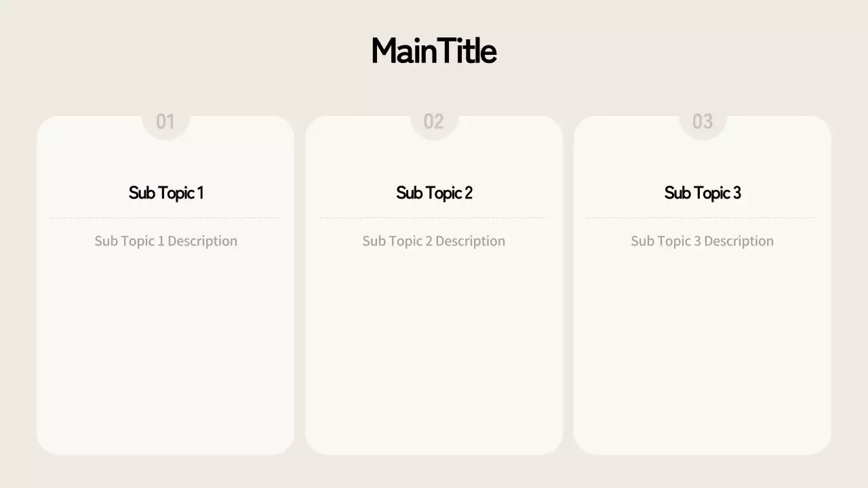Viewport: 868px width, 488px height.
Task: Click the MainTitle heading text
Action: click(x=434, y=52)
